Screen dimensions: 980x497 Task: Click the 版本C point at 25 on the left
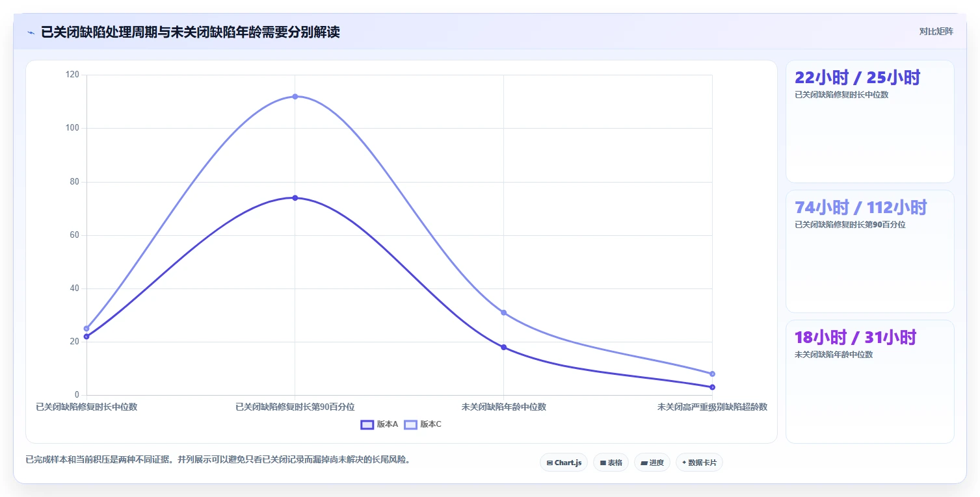(86, 328)
